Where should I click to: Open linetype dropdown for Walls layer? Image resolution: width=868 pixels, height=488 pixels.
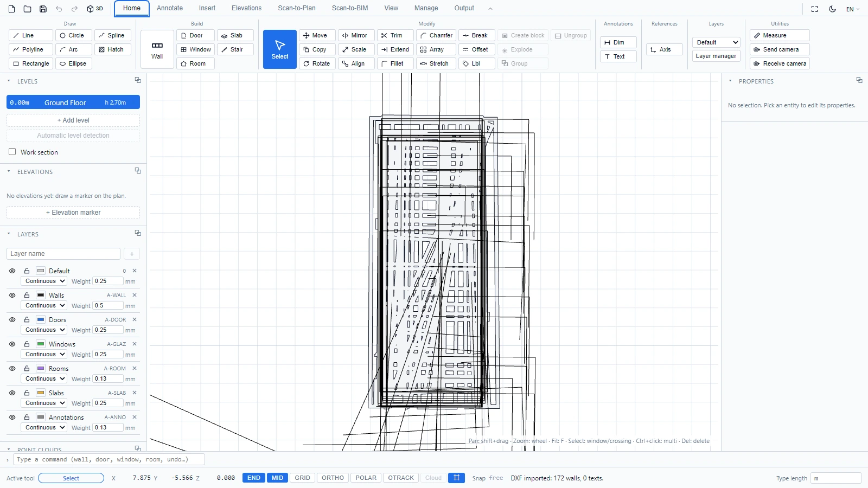[44, 305]
